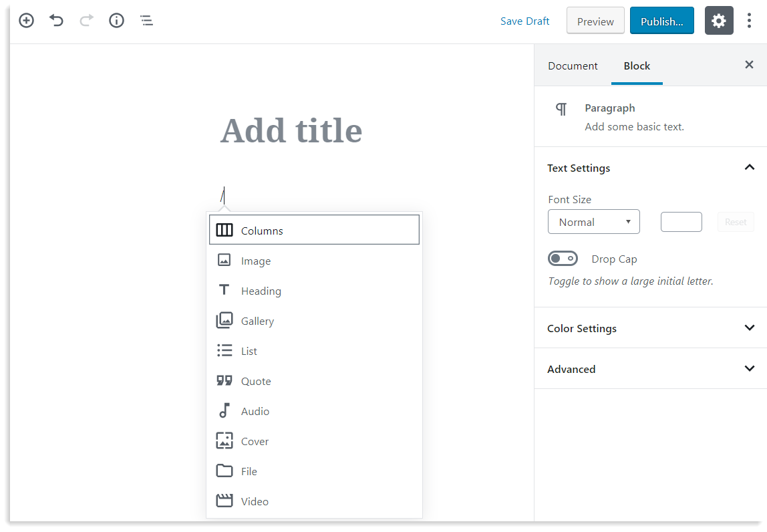Click the Add block plus icon
The width and height of the screenshot is (767, 532).
(x=26, y=21)
